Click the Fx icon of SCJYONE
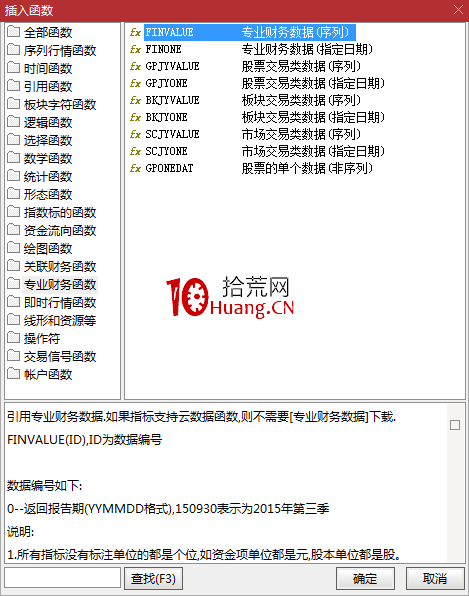 [135, 151]
